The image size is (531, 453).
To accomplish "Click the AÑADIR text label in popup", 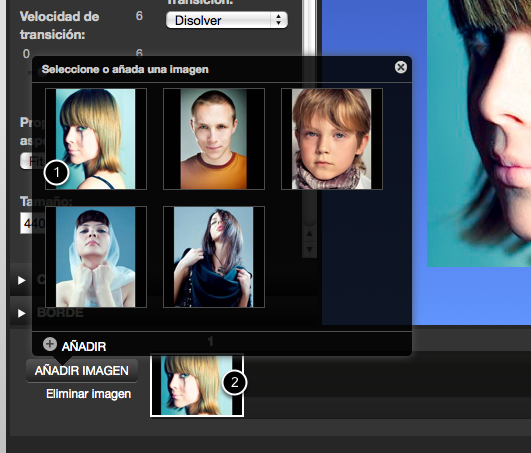I will pyautogui.click(x=84, y=346).
